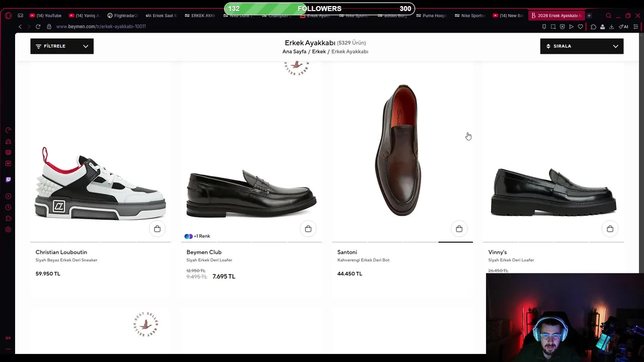Open Vinny's black loafer image

point(553,192)
